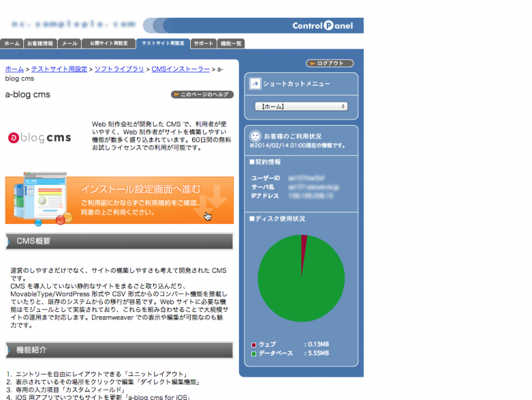Click the Control Panel logo
Screen dimensions: 532x400
point(322,26)
